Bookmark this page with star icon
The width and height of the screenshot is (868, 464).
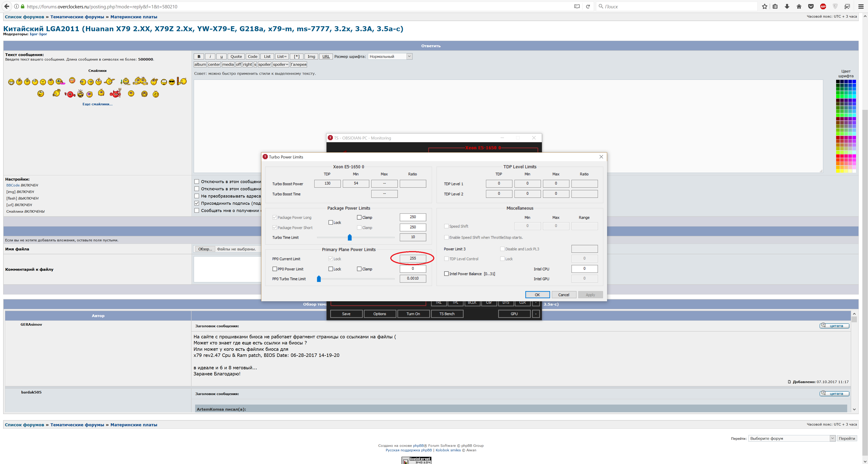764,6
